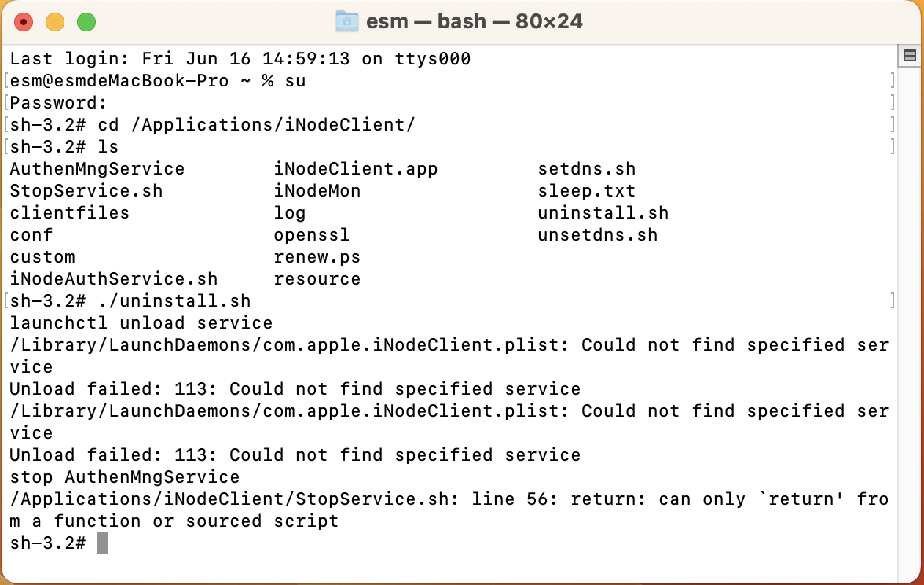Click sleep.txt in the directory listing
Viewport: 924px width, 585px height.
tap(586, 190)
